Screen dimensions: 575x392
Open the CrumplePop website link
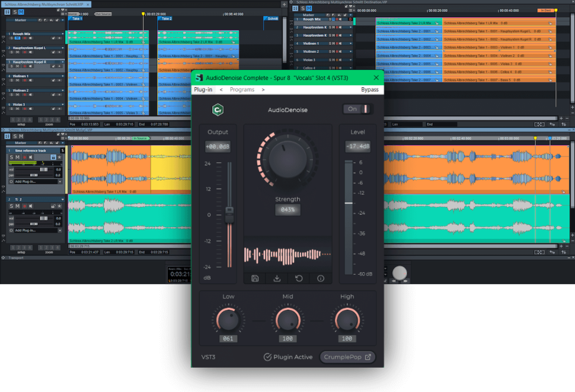(348, 357)
